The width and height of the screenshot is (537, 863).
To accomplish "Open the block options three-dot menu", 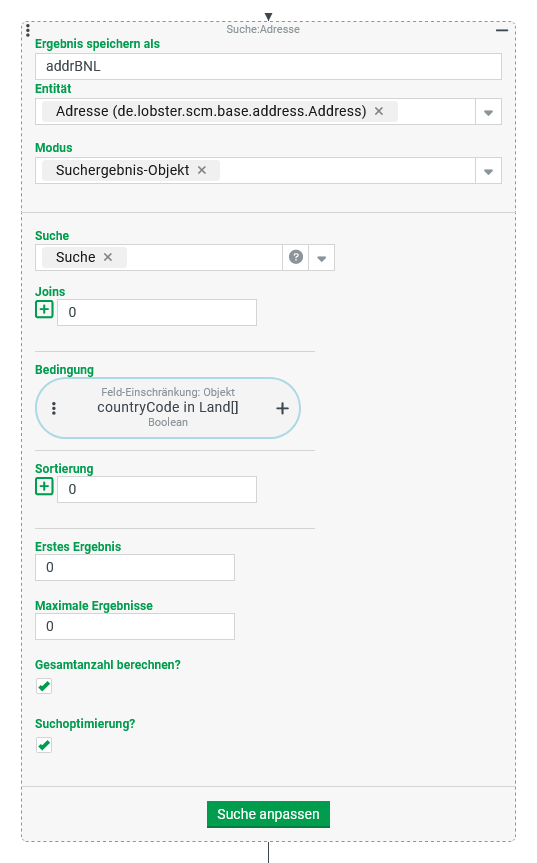I will tap(28, 30).
